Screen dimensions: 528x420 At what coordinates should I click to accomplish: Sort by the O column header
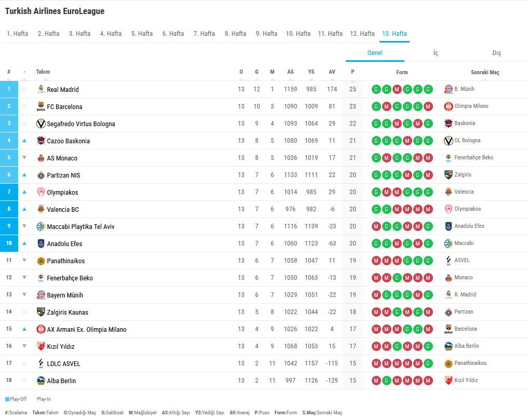[241, 72]
